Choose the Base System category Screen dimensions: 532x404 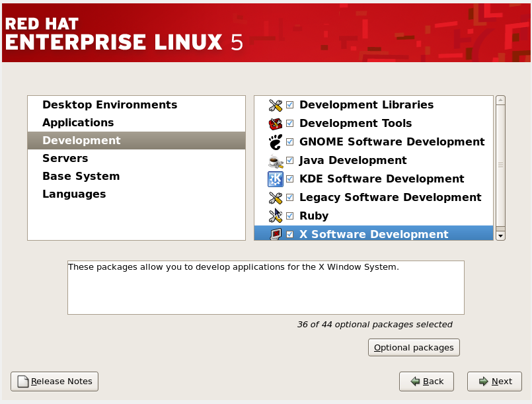(x=136, y=176)
